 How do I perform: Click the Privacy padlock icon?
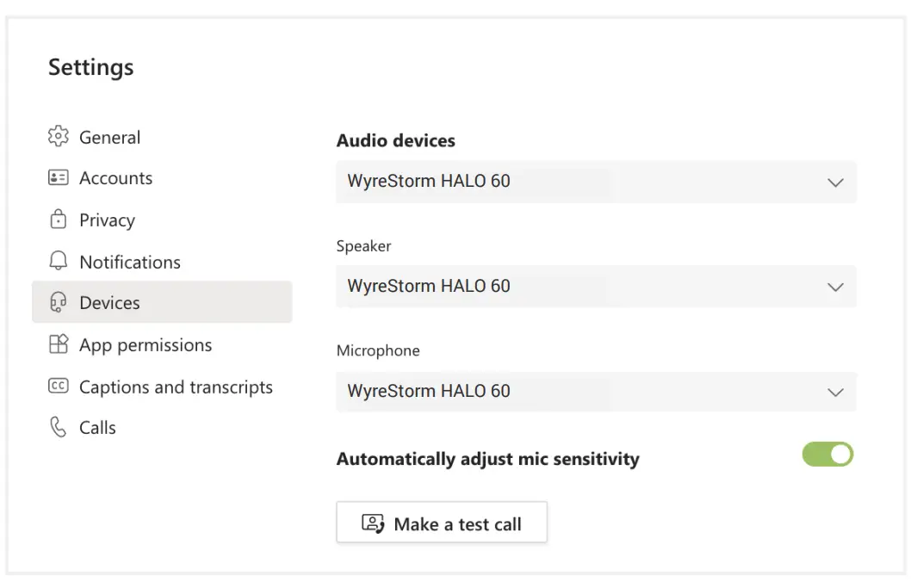tap(58, 220)
